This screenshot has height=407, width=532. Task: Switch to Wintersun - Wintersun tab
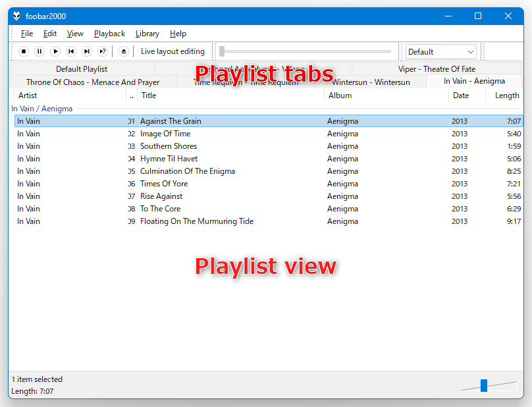point(371,82)
